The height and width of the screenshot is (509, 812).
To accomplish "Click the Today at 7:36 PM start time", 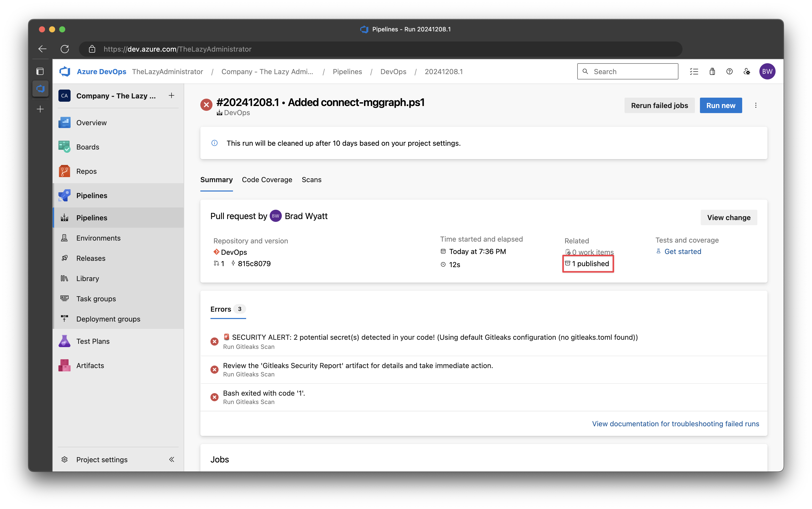I will click(477, 251).
